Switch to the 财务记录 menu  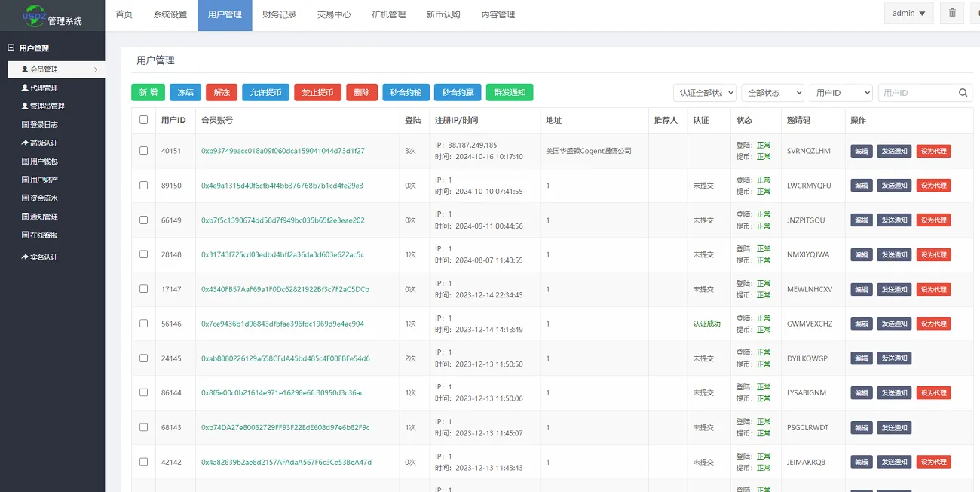tap(279, 14)
